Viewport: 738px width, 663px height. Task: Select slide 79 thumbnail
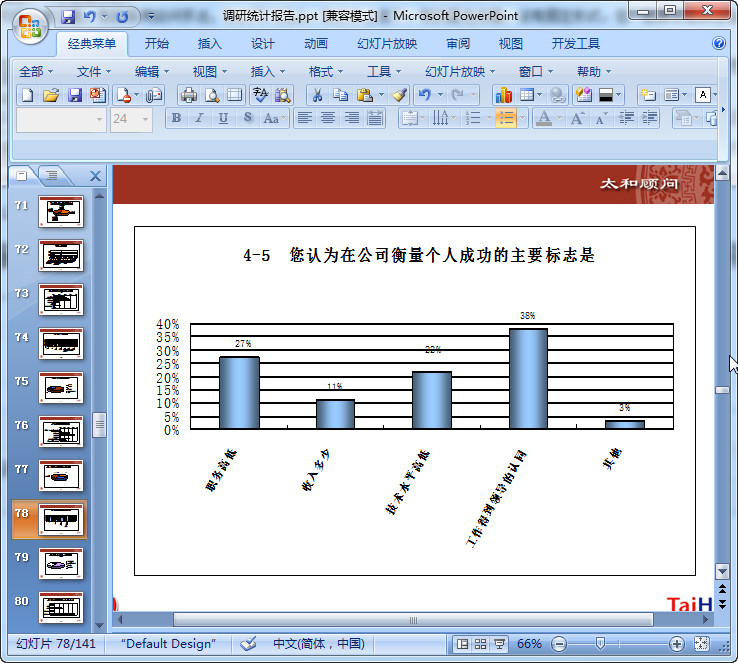(x=61, y=563)
